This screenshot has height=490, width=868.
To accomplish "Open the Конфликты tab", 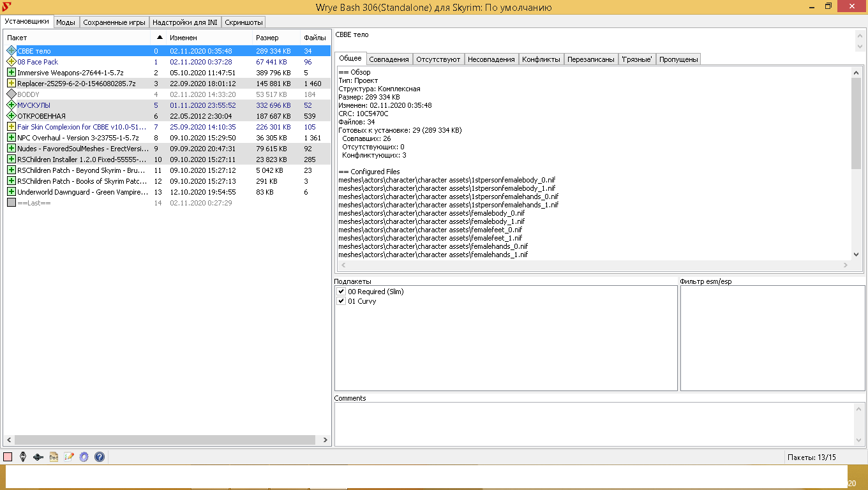I will pyautogui.click(x=541, y=59).
